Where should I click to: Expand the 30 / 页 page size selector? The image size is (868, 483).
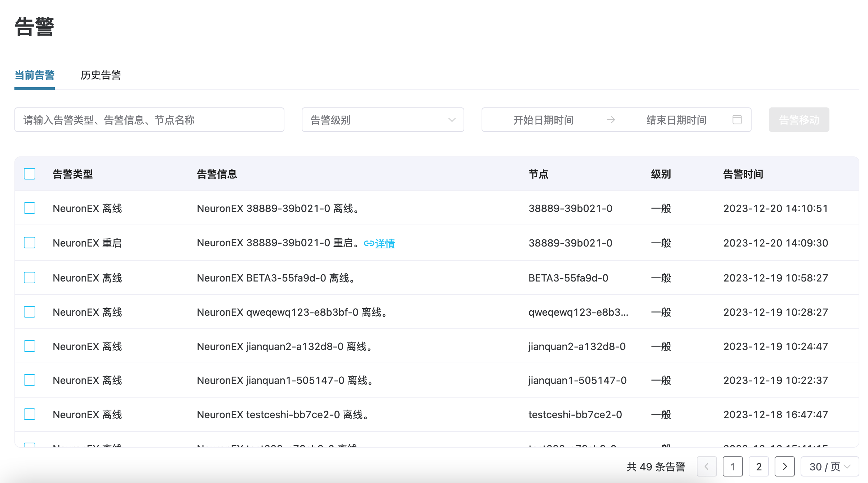tap(829, 466)
